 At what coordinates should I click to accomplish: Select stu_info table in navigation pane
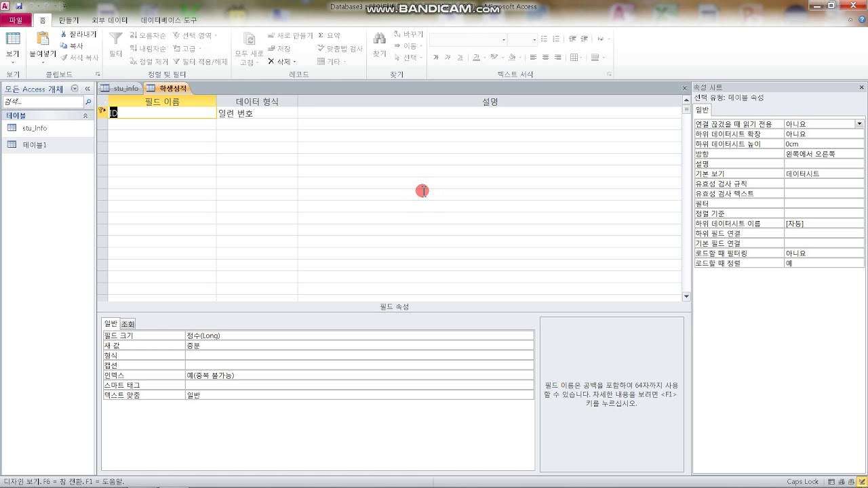coord(47,128)
